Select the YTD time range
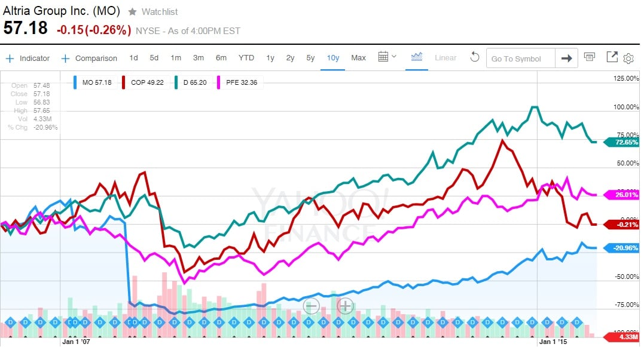This screenshot has height=347, width=644. [246, 58]
